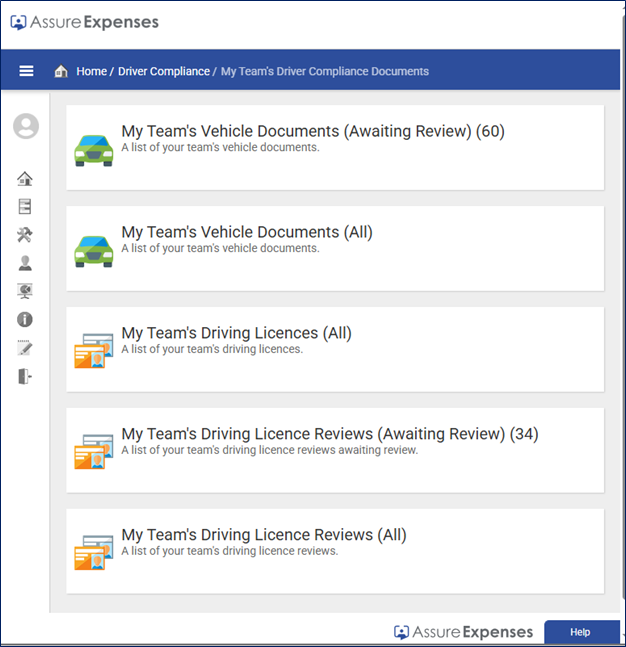Open Driving Licence Reviews (Awaiting Review) (34)
Image resolution: width=626 pixels, height=647 pixels.
(330, 434)
